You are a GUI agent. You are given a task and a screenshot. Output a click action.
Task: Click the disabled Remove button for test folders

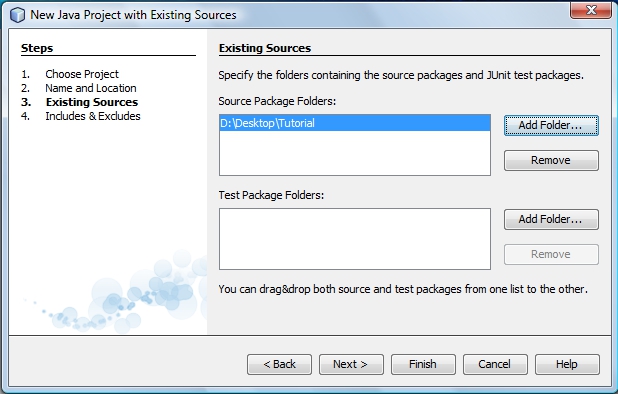point(551,254)
